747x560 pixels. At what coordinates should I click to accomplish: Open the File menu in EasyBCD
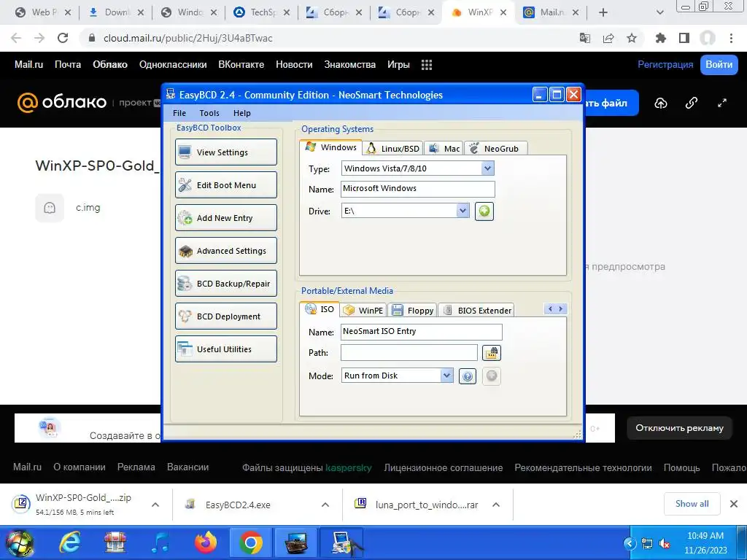click(179, 113)
